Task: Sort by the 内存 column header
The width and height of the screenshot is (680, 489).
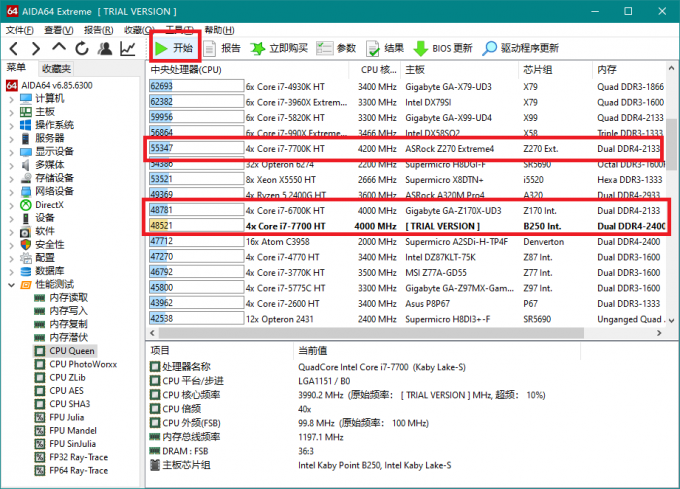Action: tap(628, 70)
